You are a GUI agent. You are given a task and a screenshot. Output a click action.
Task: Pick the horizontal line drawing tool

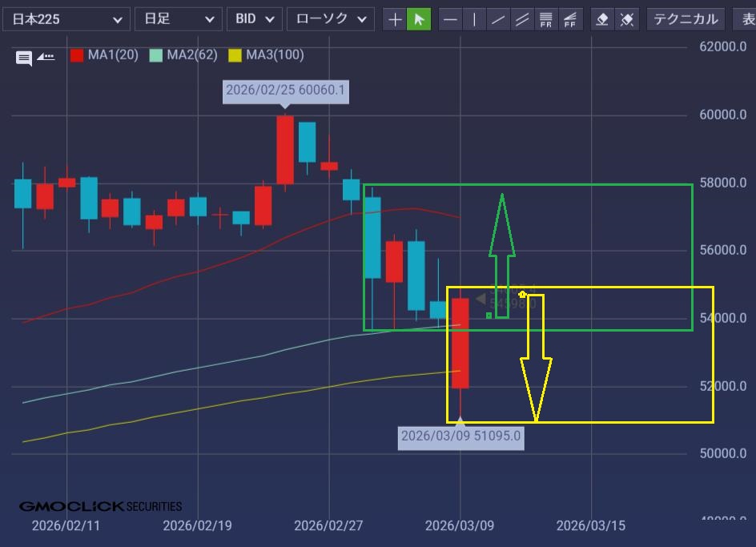(451, 19)
